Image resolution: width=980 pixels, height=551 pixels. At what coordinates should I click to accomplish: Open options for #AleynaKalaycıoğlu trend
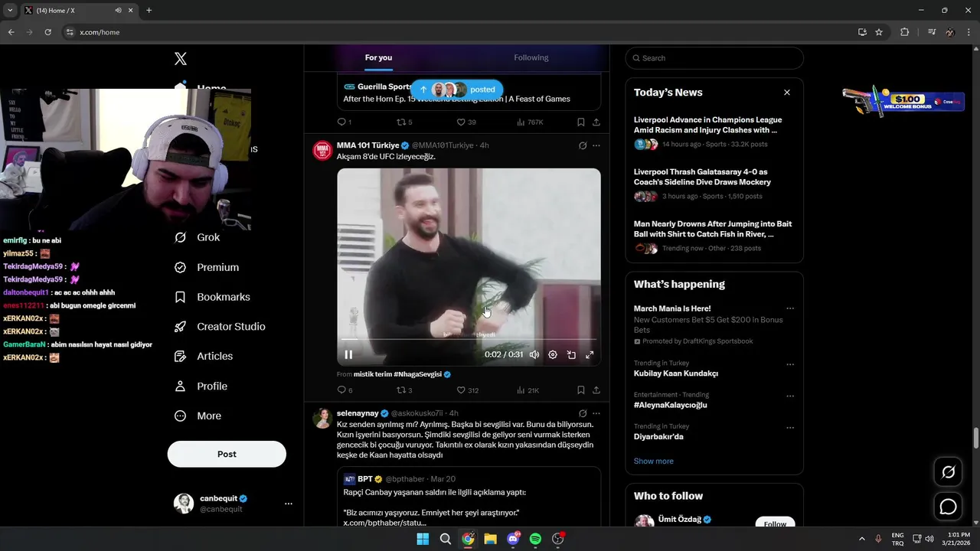790,396
